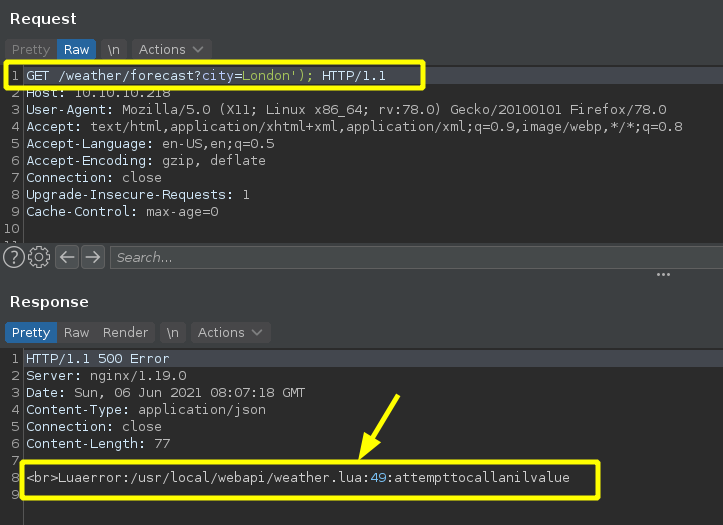Click three-dot panel divider handle
The height and width of the screenshot is (525, 723).
click(x=663, y=274)
